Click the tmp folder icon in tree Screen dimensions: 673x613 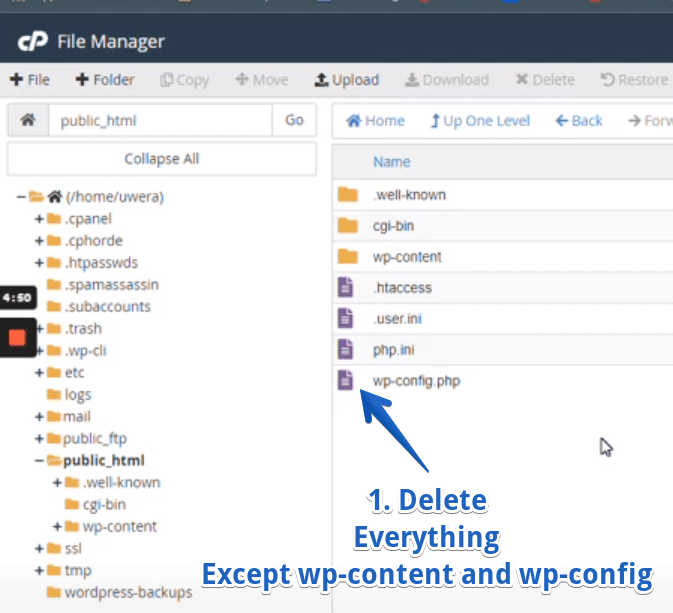[54, 571]
